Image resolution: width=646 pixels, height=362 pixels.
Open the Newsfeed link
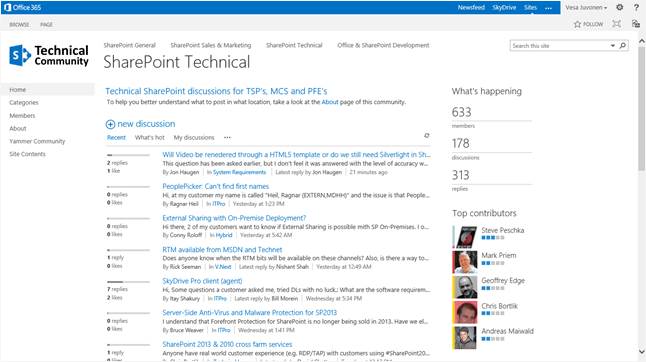point(471,7)
